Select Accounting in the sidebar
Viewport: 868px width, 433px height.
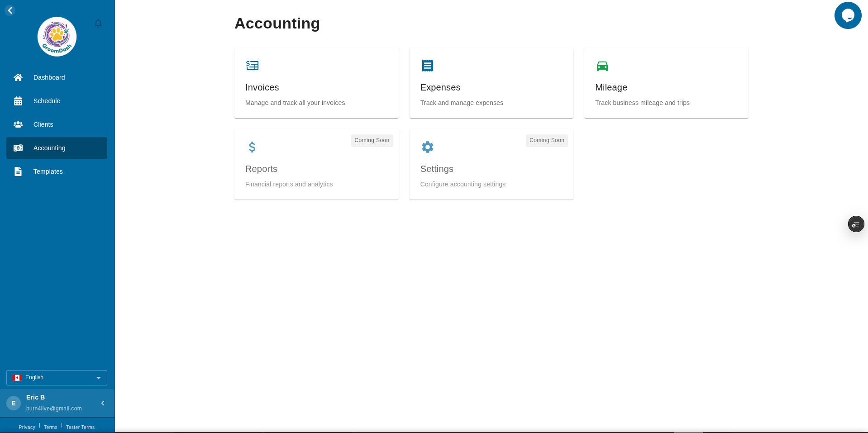coord(49,148)
